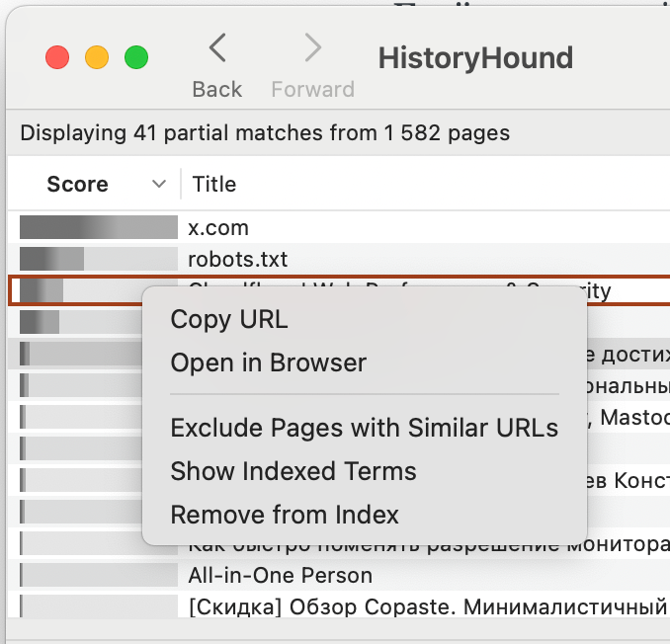Choose Exclude Pages with Similar URLs
This screenshot has height=644, width=670.
[x=365, y=428]
